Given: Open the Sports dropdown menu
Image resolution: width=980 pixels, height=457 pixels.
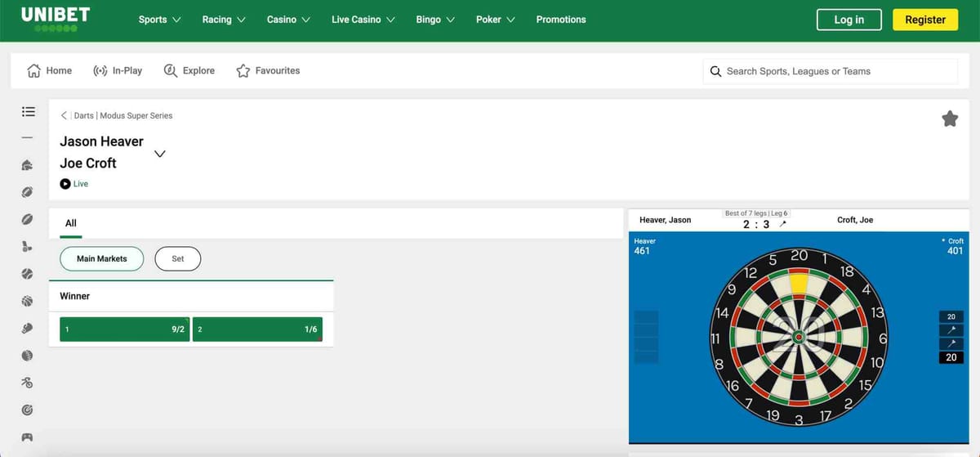Looking at the screenshot, I should (160, 20).
